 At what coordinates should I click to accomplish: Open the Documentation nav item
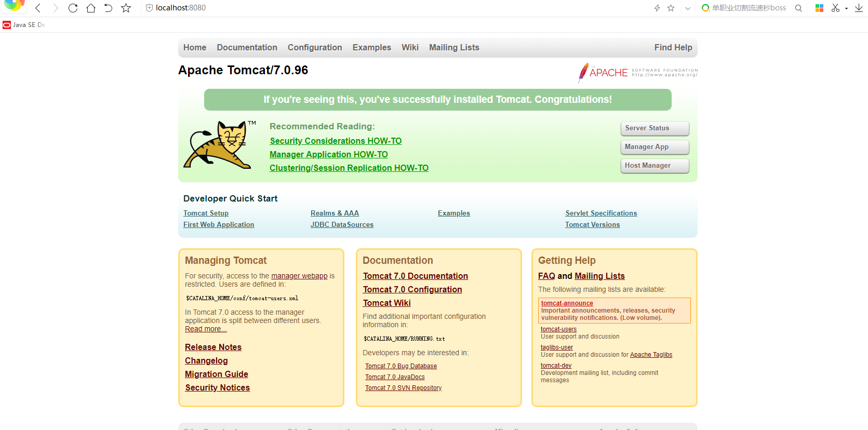tap(247, 47)
